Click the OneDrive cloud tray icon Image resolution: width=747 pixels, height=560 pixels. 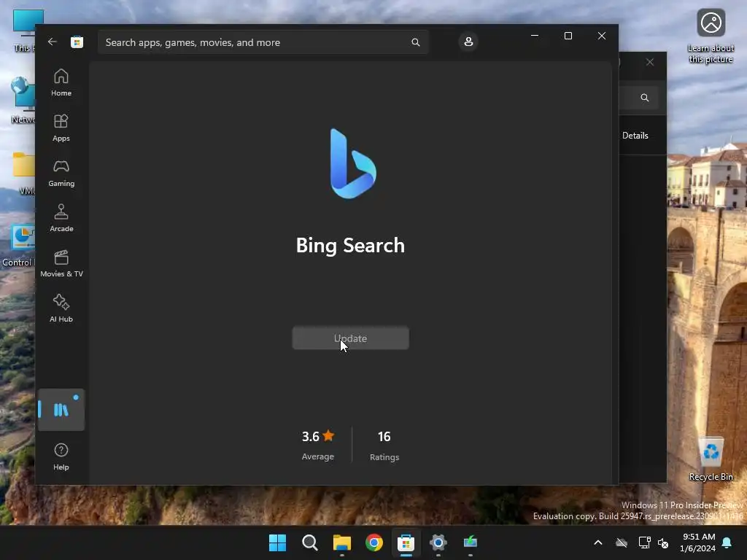pos(622,542)
